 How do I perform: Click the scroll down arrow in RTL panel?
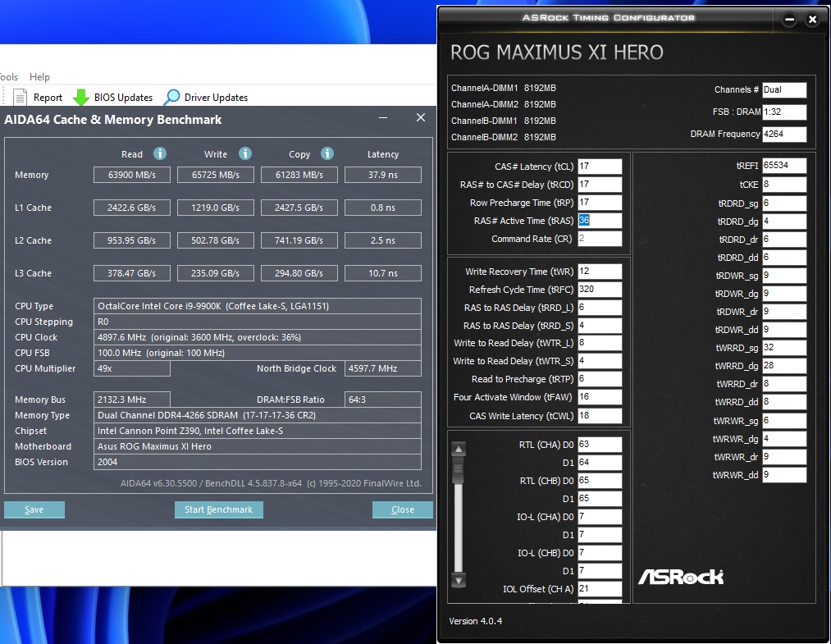(x=459, y=580)
